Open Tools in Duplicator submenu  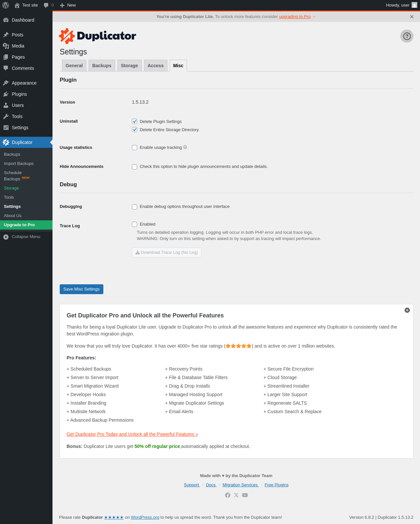pos(26,197)
